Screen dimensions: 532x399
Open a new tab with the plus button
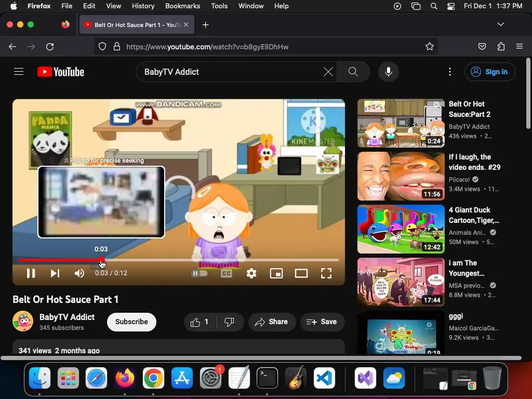coord(205,25)
